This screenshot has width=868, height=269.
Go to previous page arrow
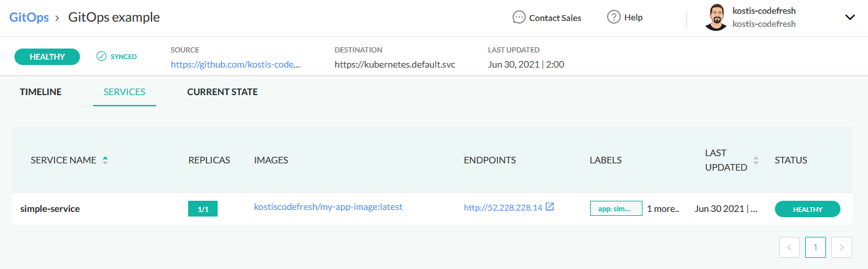789,247
